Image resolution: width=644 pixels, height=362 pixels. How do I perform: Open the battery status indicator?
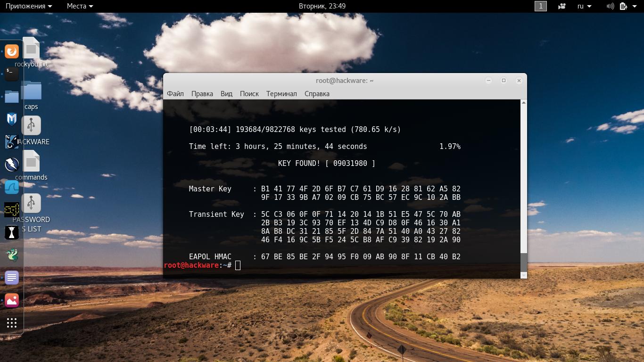[x=623, y=6]
